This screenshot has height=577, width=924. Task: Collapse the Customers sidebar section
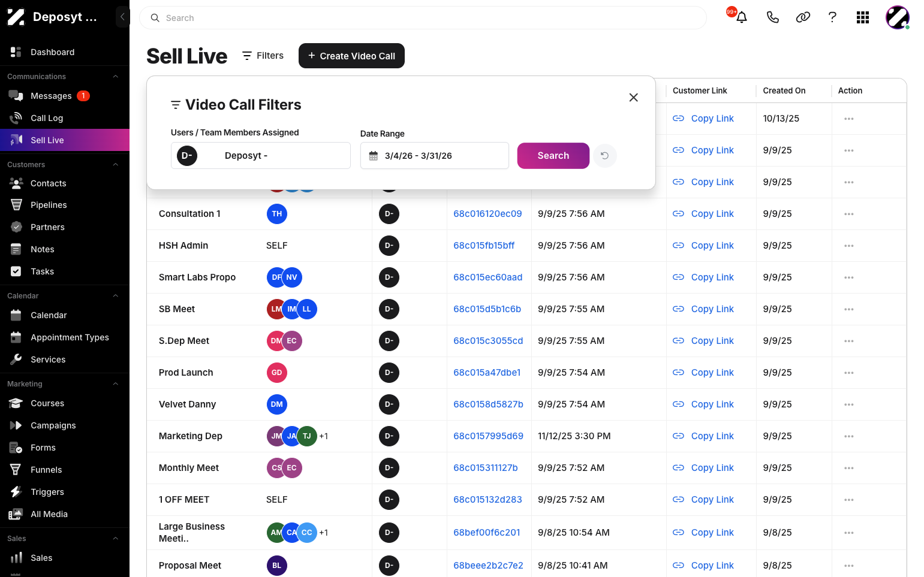point(116,165)
